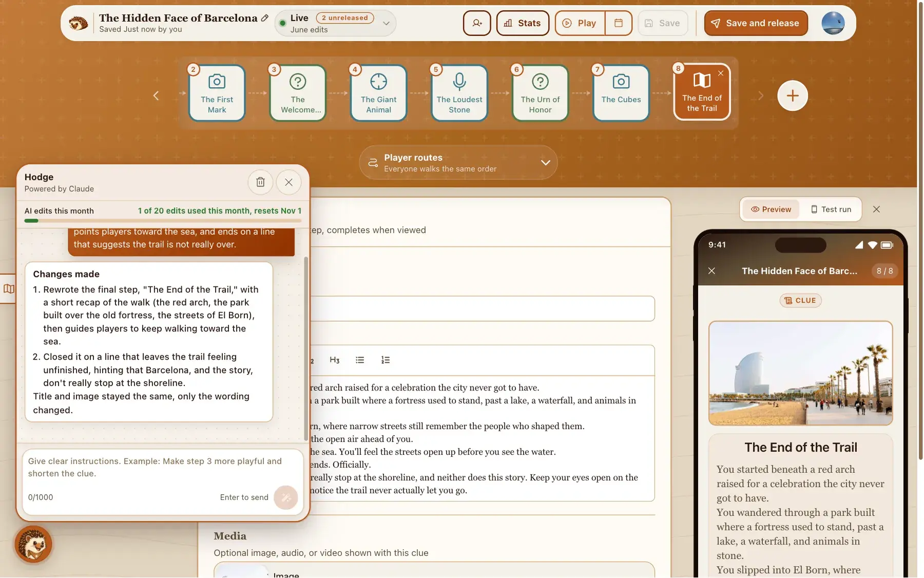The height and width of the screenshot is (578, 924).
Task: Open the Stats panel
Action: point(523,23)
